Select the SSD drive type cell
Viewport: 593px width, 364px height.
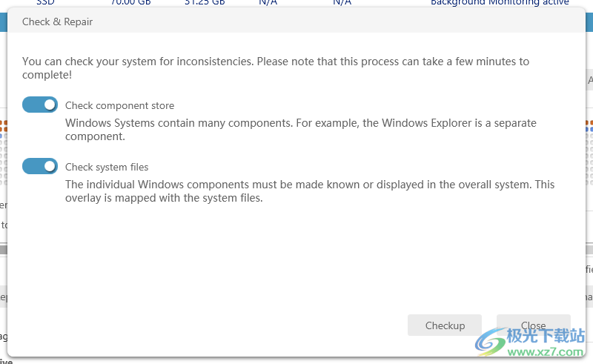[x=45, y=3]
